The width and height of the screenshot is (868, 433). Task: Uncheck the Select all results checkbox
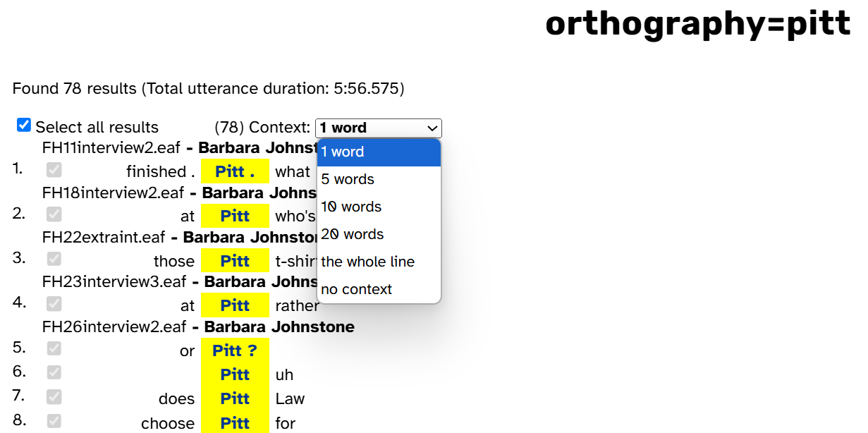(x=24, y=126)
